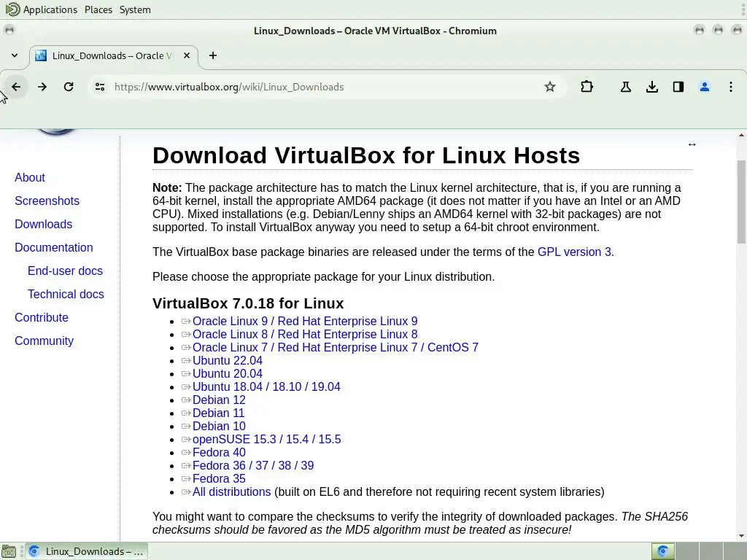This screenshot has height=560, width=747.
Task: Download Ubuntu 18.04 / 18.10 / 19.04 package
Action: pyautogui.click(x=266, y=386)
